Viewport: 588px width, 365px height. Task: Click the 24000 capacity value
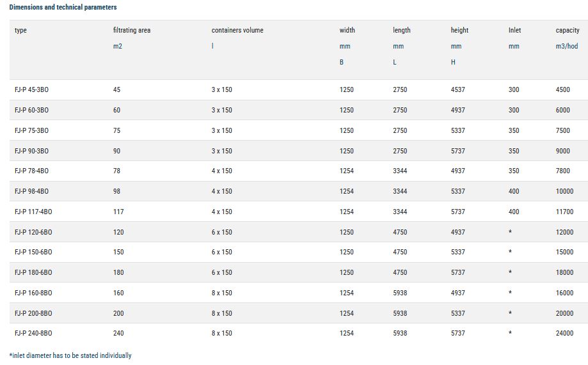coord(564,333)
